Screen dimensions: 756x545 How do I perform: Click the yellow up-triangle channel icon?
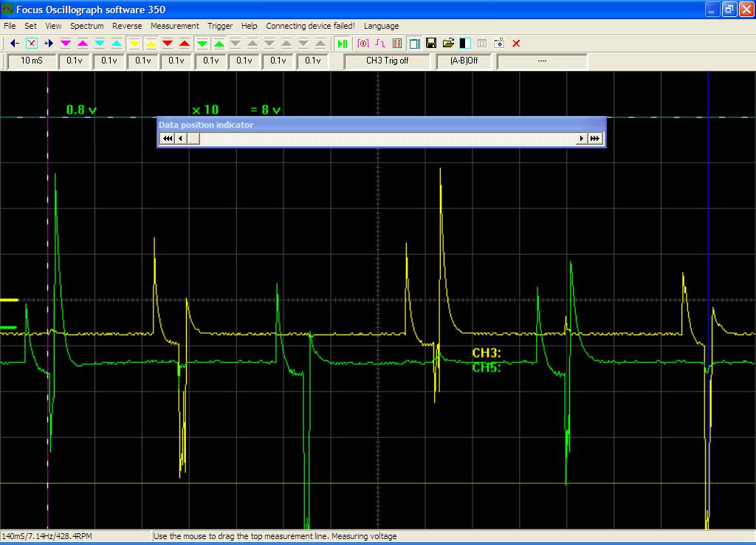point(151,44)
